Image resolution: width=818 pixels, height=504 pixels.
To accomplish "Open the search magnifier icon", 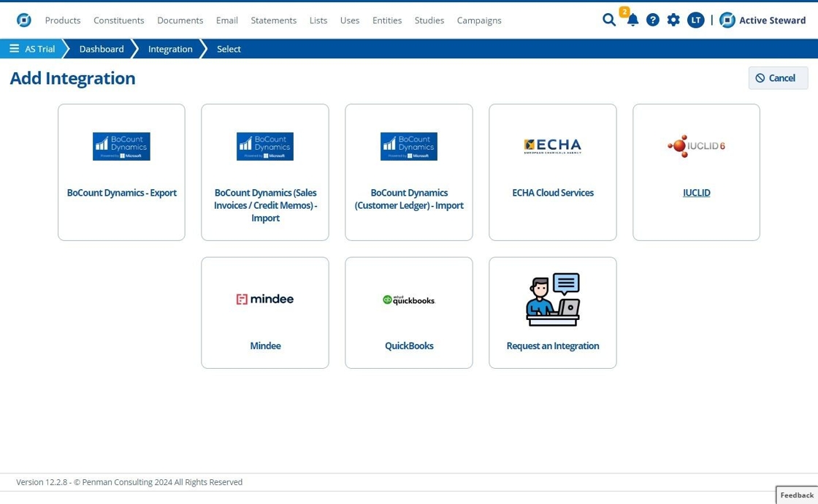I will pyautogui.click(x=609, y=20).
